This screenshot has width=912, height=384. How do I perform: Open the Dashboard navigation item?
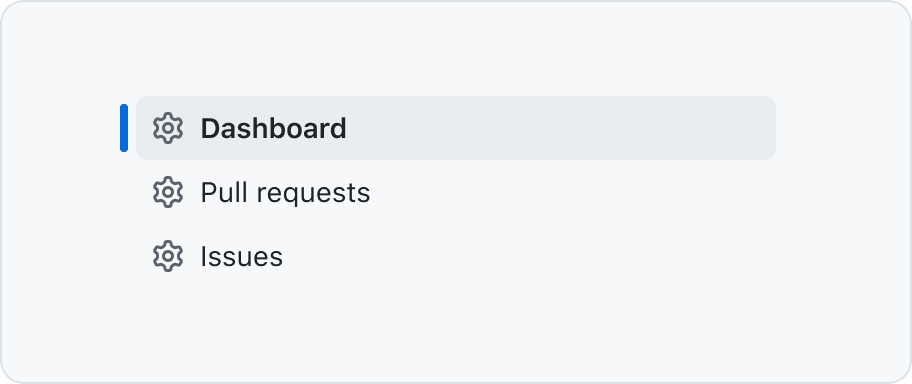tap(456, 128)
